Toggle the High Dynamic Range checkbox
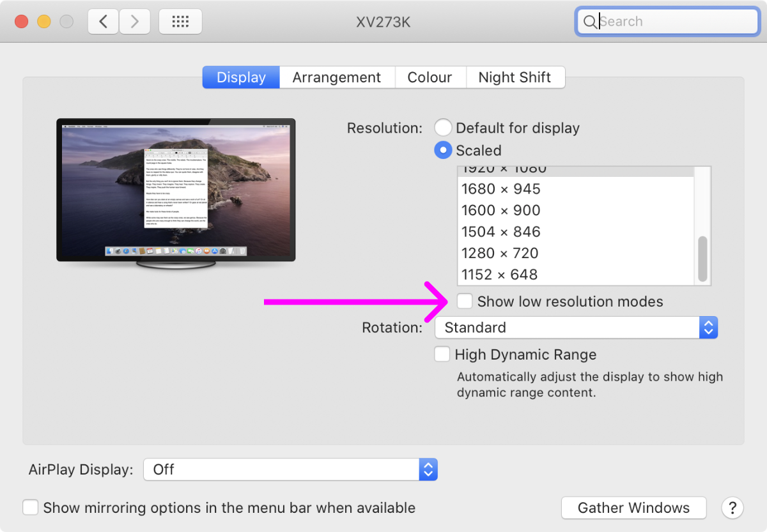The height and width of the screenshot is (532, 767). pos(442,354)
